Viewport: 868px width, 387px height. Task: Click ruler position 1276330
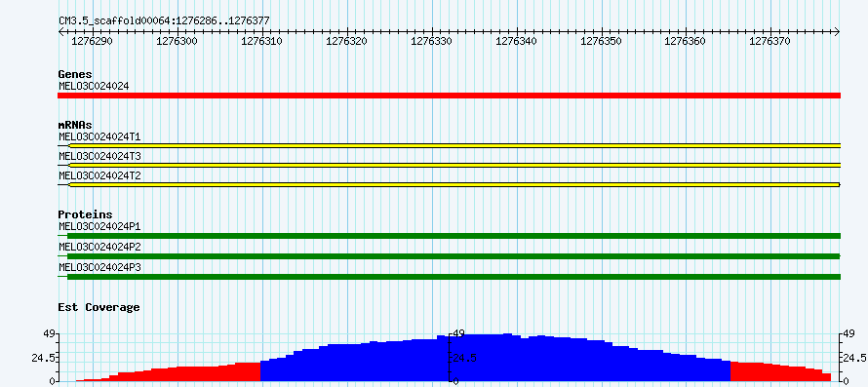click(431, 42)
